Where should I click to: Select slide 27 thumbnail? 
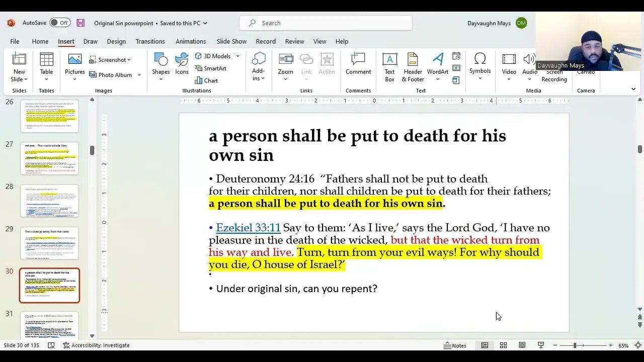49,158
